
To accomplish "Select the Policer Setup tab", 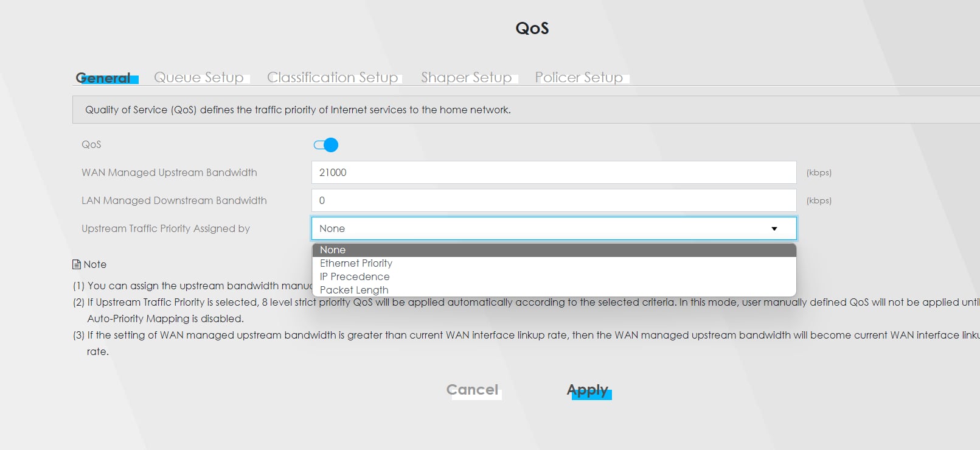I will pyautogui.click(x=579, y=77).
